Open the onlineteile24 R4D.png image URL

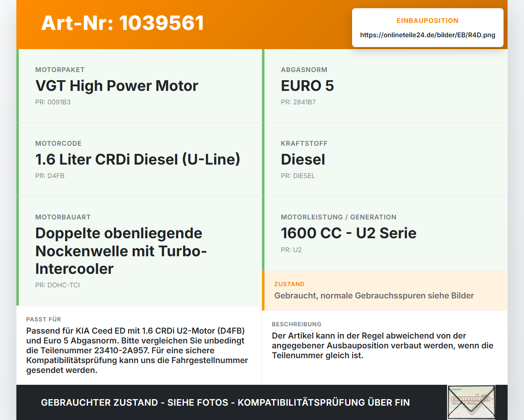(x=427, y=35)
